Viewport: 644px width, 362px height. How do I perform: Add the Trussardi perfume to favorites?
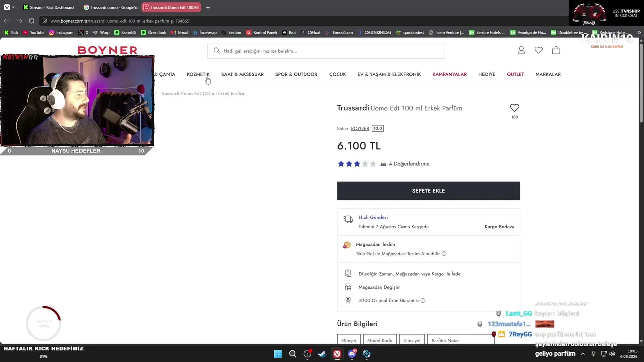(514, 108)
